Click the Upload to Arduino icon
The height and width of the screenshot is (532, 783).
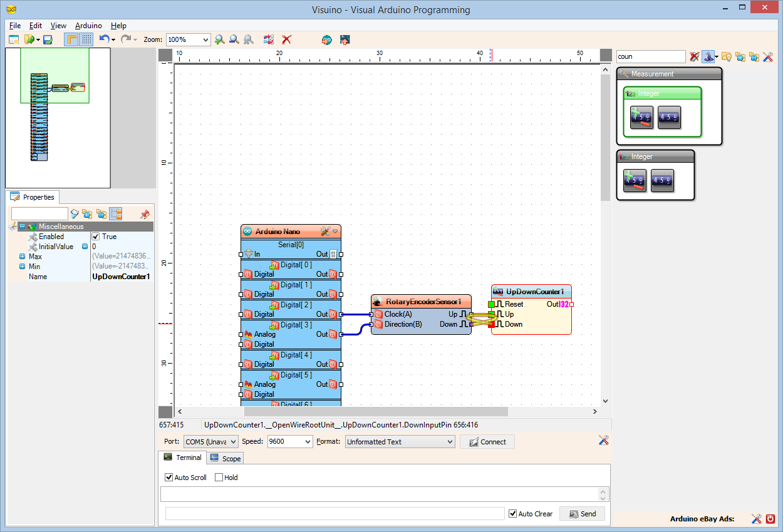tap(345, 39)
